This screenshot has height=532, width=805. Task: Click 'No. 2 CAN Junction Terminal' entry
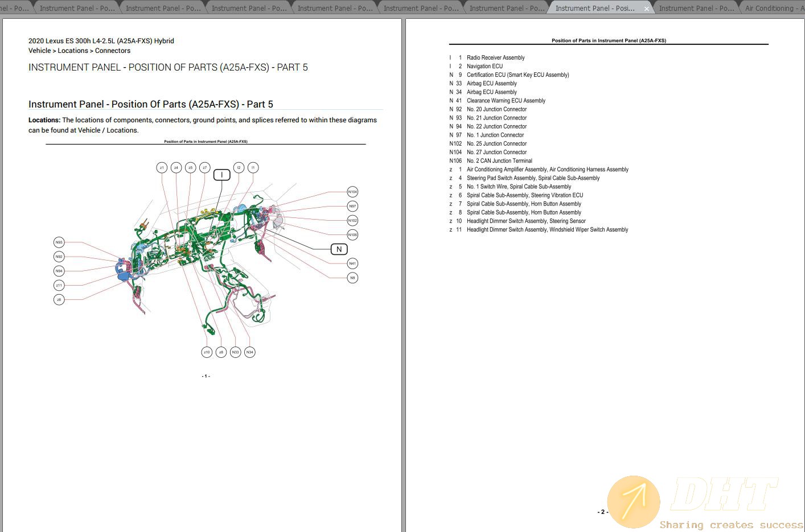coord(499,160)
